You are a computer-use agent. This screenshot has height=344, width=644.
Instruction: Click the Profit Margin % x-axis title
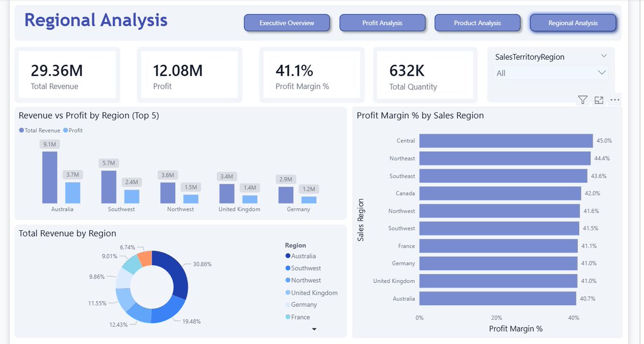click(516, 328)
